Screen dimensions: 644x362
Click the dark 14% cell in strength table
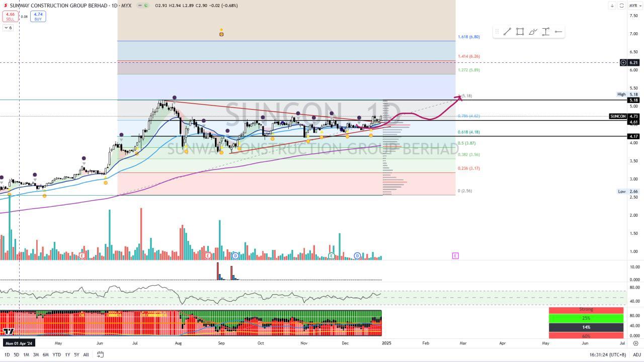click(x=586, y=327)
